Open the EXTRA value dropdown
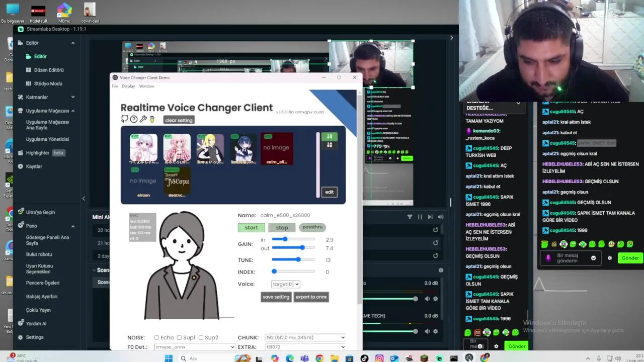This screenshot has width=644, height=362. pyautogui.click(x=305, y=347)
